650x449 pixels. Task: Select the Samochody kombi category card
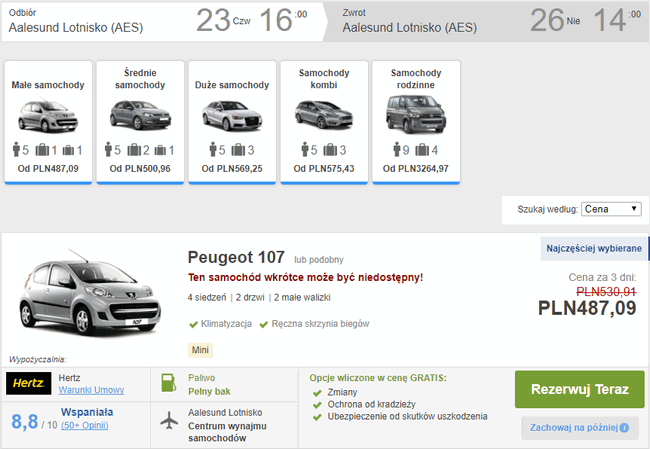click(x=324, y=122)
